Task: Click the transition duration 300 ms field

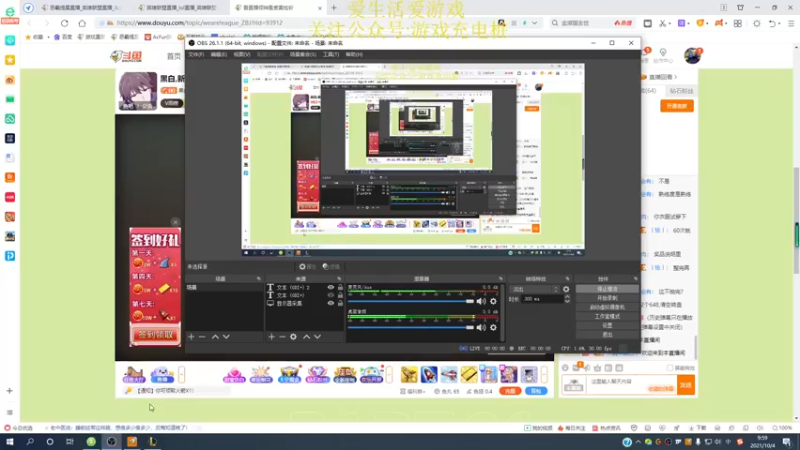Action: coord(542,299)
